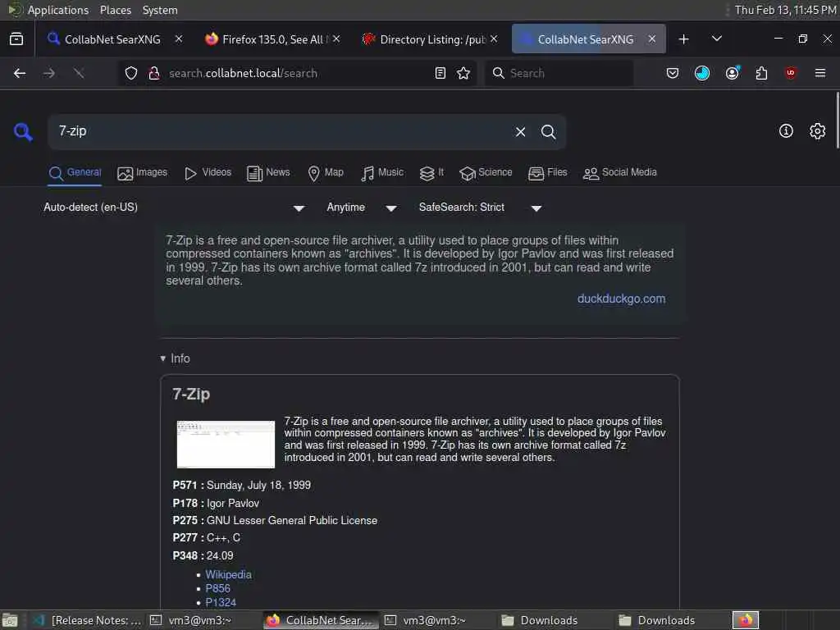Click the Thu Feb 13 clock
840x630 pixels.
click(x=785, y=10)
